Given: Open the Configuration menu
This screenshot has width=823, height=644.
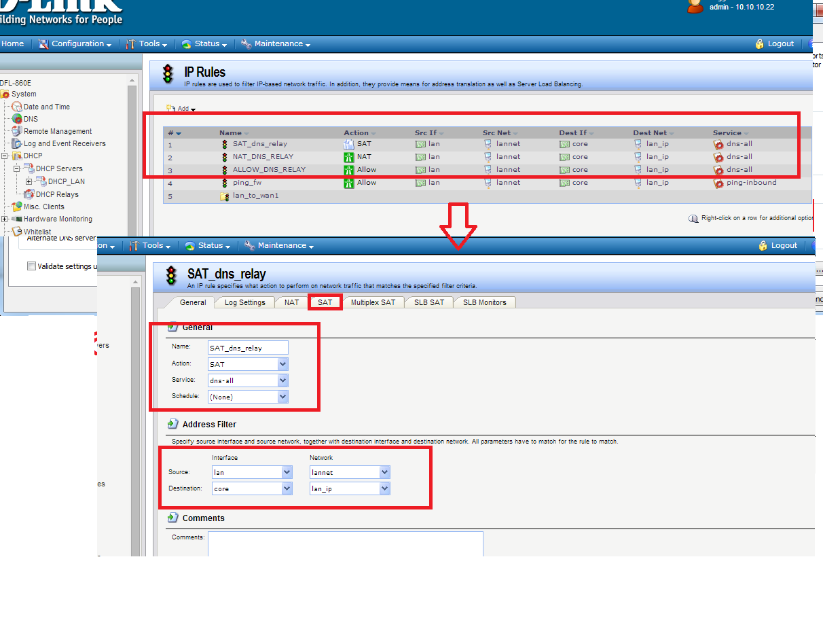Looking at the screenshot, I should click(75, 44).
